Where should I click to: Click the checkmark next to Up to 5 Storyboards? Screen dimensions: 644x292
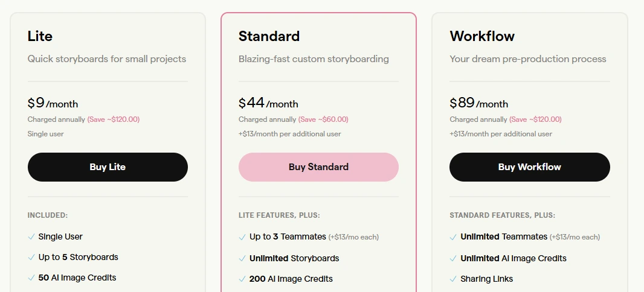[x=31, y=258]
